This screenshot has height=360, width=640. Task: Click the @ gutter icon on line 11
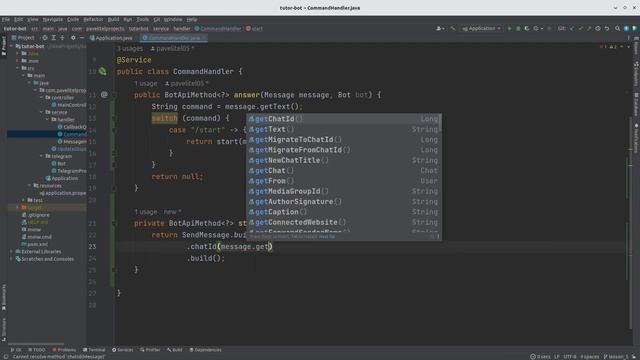coord(104,95)
